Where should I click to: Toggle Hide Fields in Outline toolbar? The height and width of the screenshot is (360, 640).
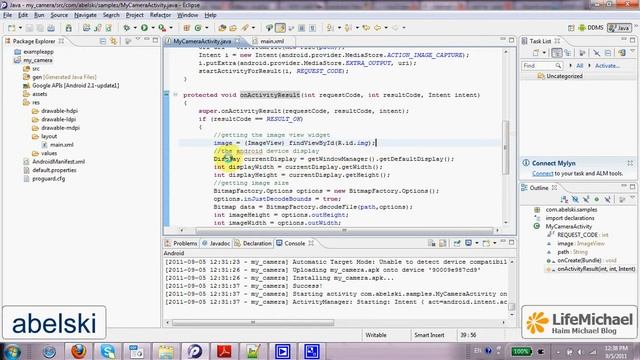[575, 199]
